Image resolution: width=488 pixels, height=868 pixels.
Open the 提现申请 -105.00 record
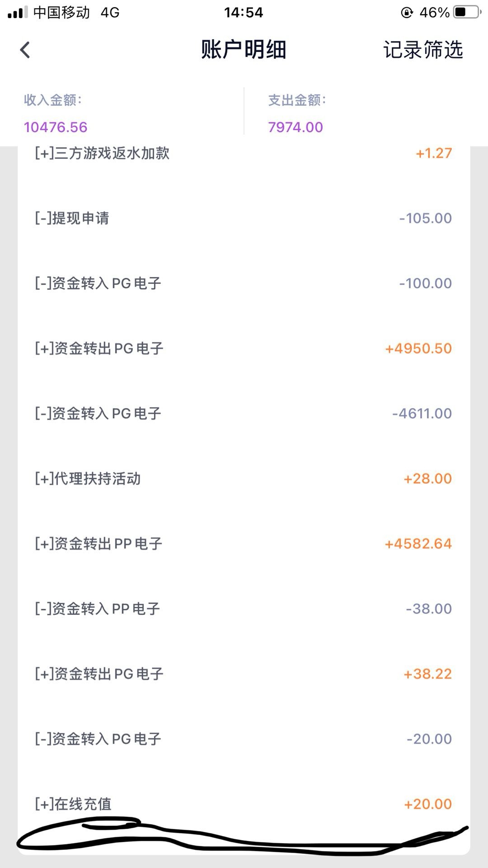tap(244, 218)
